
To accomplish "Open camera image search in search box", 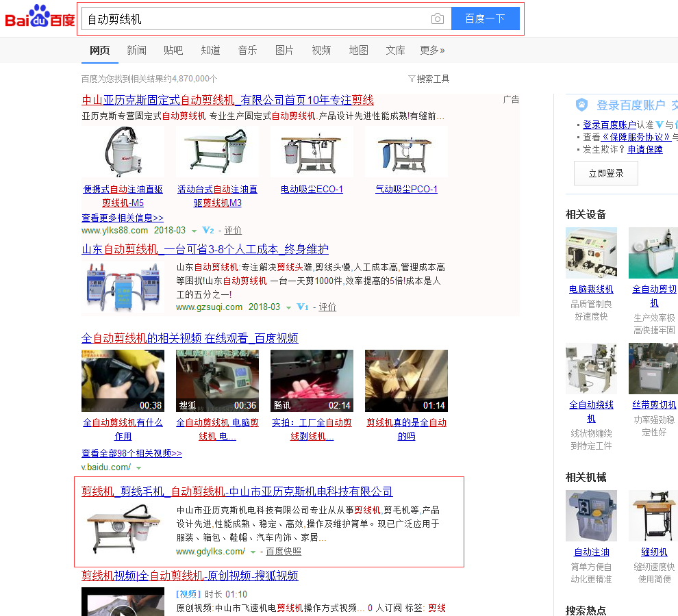I will [438, 19].
